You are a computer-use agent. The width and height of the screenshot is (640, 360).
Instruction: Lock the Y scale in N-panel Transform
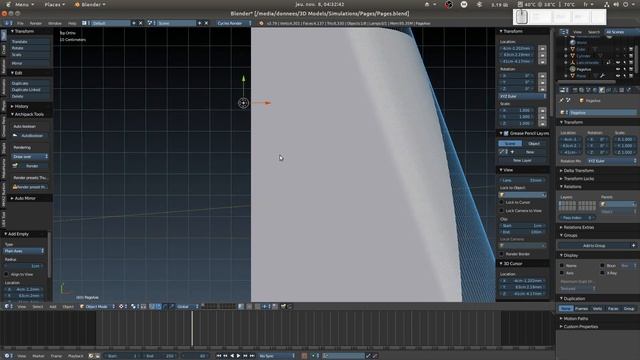tap(542, 117)
